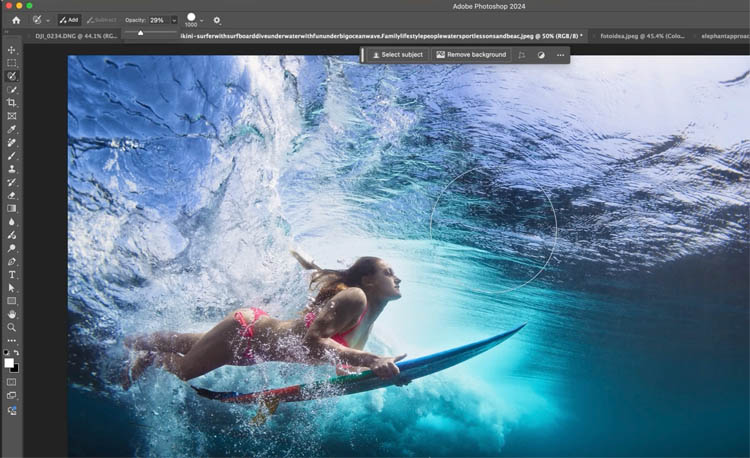The width and height of the screenshot is (750, 458).
Task: Select the Crop tool
Action: [11, 102]
